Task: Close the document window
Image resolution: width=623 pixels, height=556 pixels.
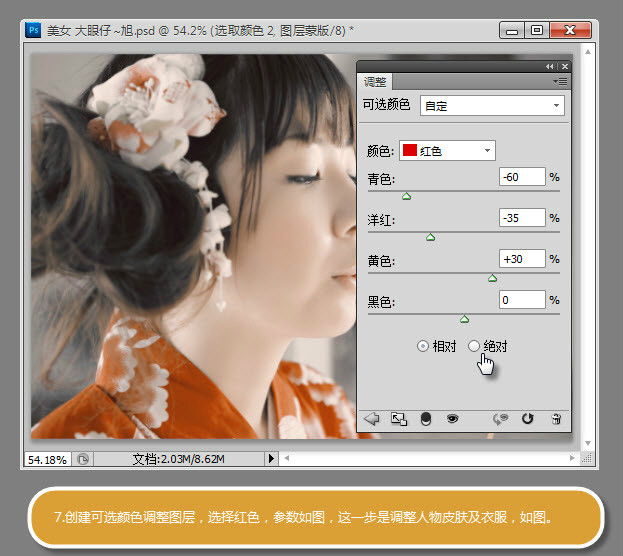Action: (571, 30)
